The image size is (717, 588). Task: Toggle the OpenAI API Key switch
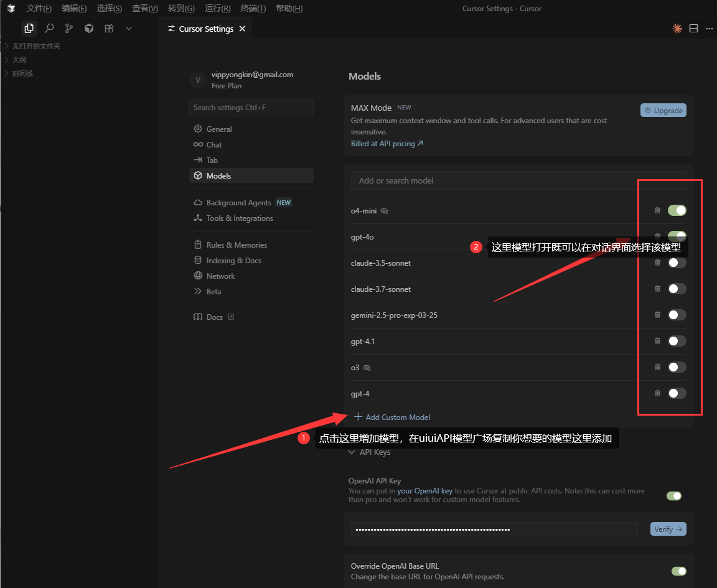click(674, 496)
